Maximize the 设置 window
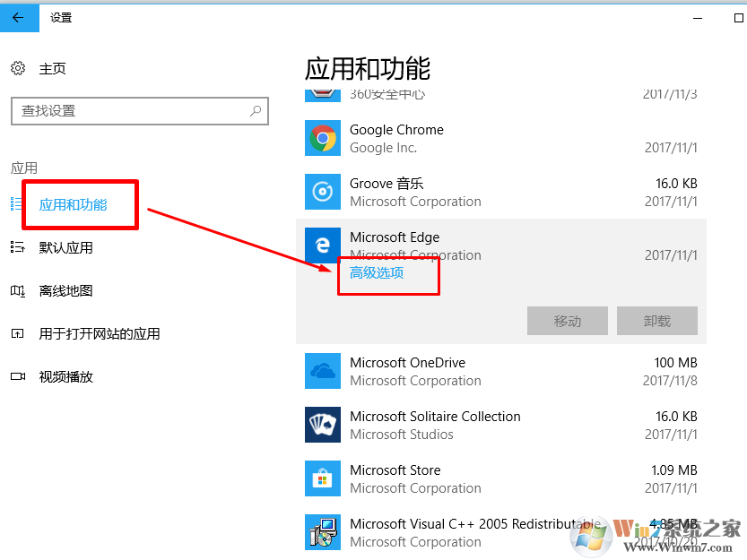The height and width of the screenshot is (560, 747). pos(738,18)
